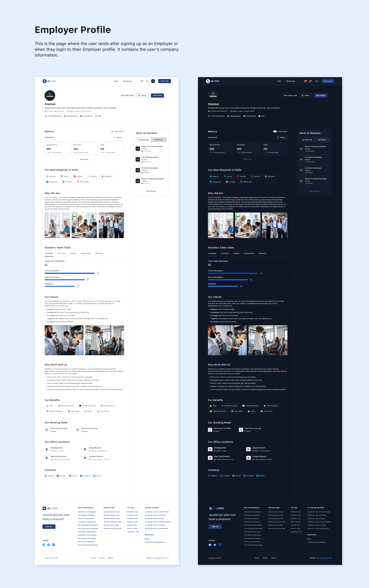Viewport: 369px width, 588px height.
Task: Open first Who We Are photo on light page
Action: [57, 225]
